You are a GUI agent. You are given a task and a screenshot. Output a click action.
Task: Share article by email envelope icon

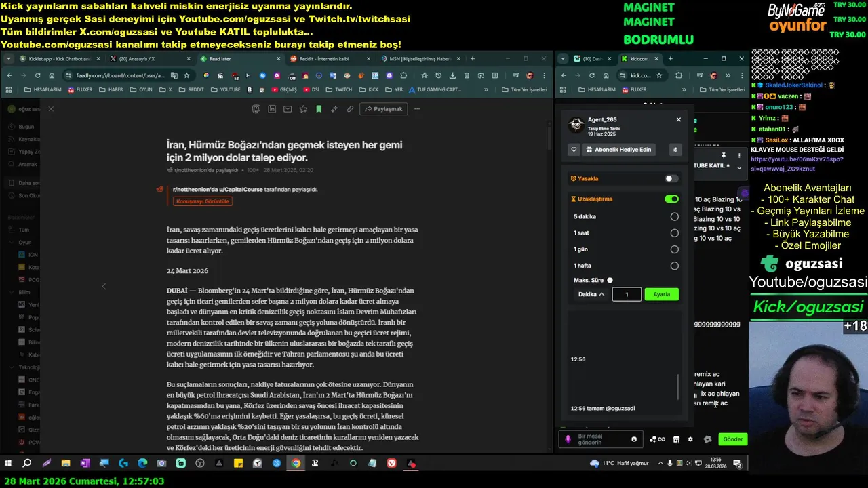pos(288,109)
